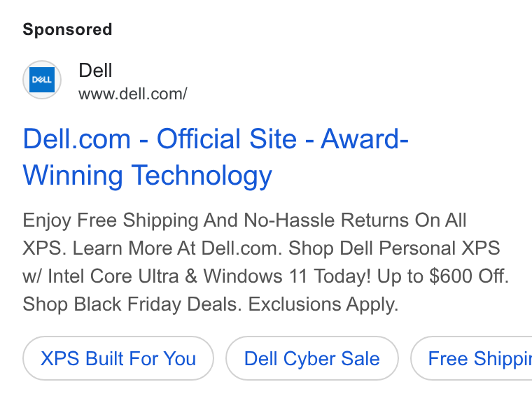Click the blue Dell logo icon
532x403 pixels.
(x=42, y=80)
